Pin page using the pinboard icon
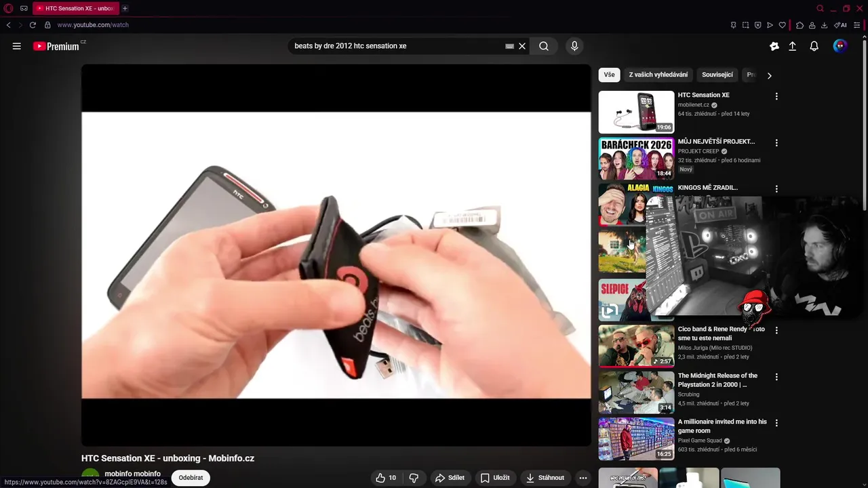 tap(733, 25)
